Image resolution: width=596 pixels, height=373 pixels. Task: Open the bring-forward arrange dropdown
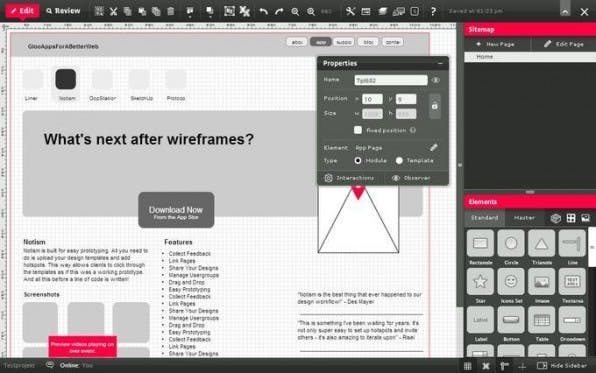coord(190,12)
